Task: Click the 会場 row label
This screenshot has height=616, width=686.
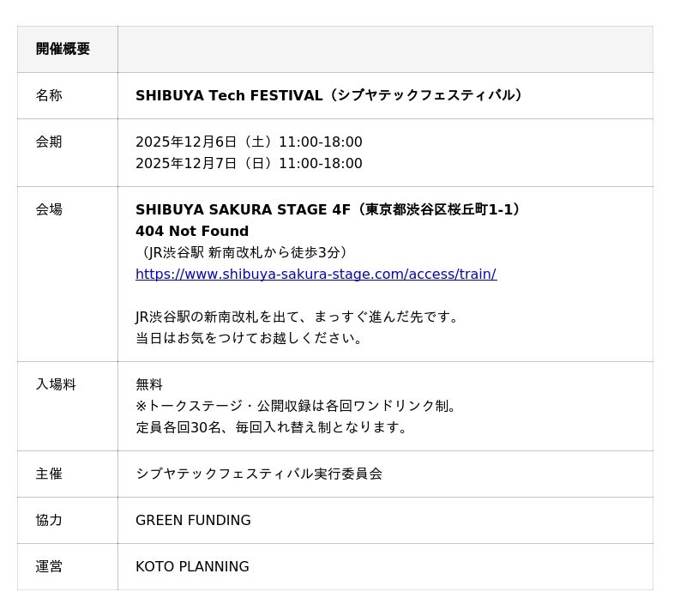Action: pos(49,209)
